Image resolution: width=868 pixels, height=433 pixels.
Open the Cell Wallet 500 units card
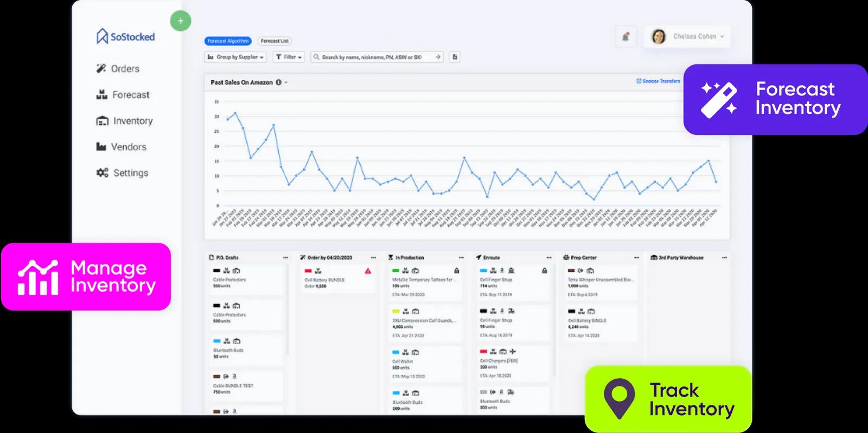425,364
